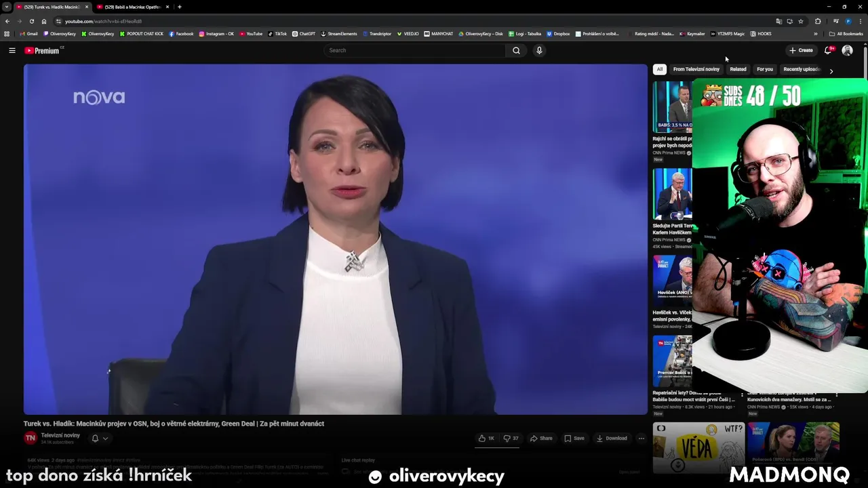Open Chrome three-dot menu
Screen dimensions: 868x488
(861, 21)
